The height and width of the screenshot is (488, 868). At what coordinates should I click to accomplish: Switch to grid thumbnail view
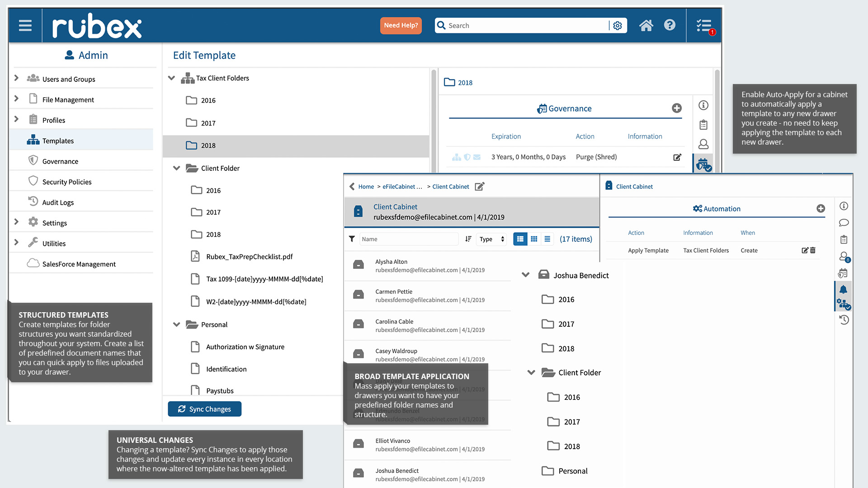click(x=534, y=239)
